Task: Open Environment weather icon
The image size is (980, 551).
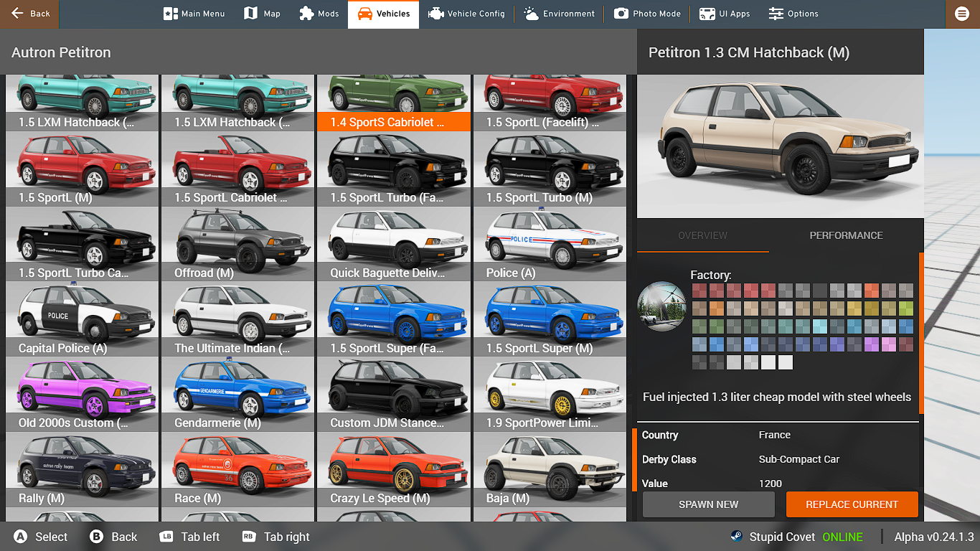Action: 532,14
